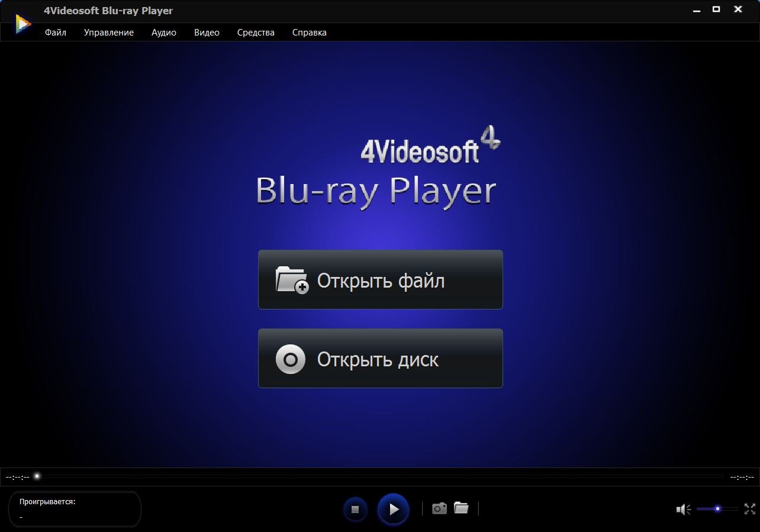Click the total time display right of the progress bar
760x532 pixels.
point(742,476)
